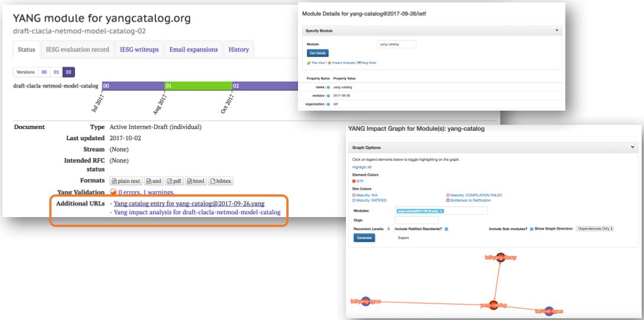Click the info icon beside revision property
The height and width of the screenshot is (320, 644).
click(328, 96)
